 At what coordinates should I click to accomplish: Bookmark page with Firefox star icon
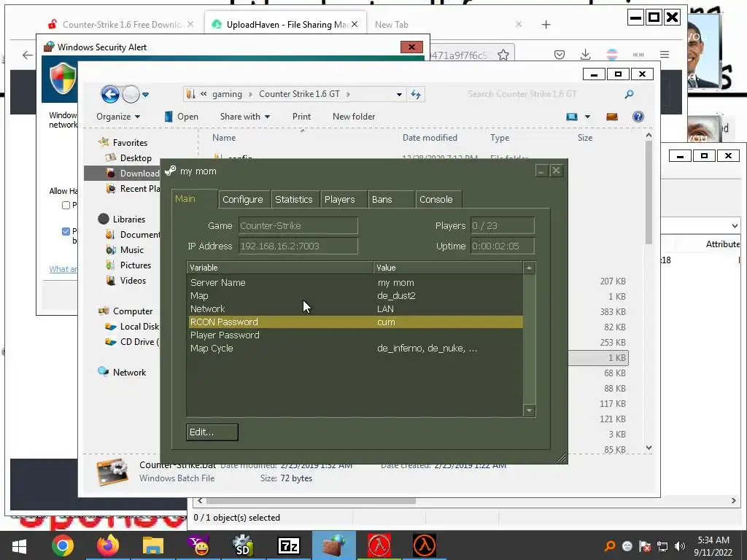503,55
